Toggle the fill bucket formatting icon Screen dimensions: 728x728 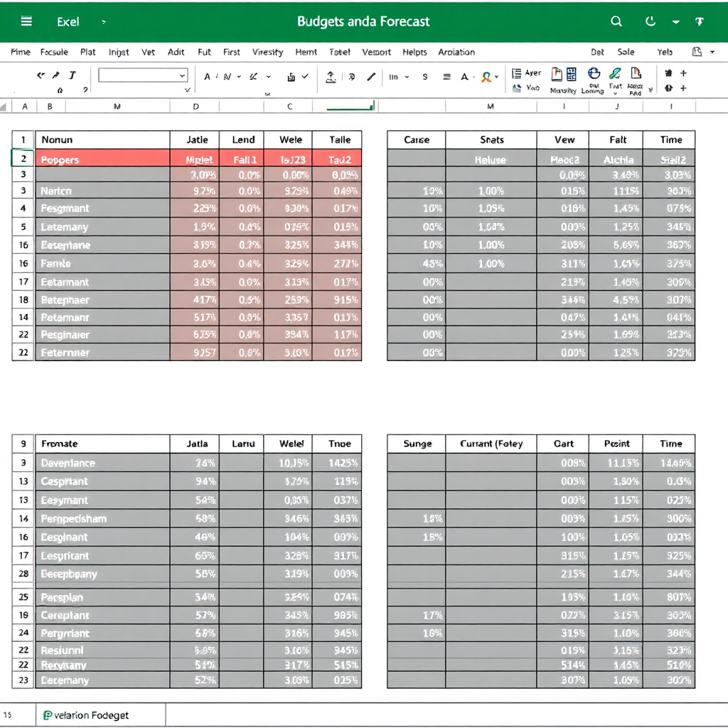click(x=291, y=76)
